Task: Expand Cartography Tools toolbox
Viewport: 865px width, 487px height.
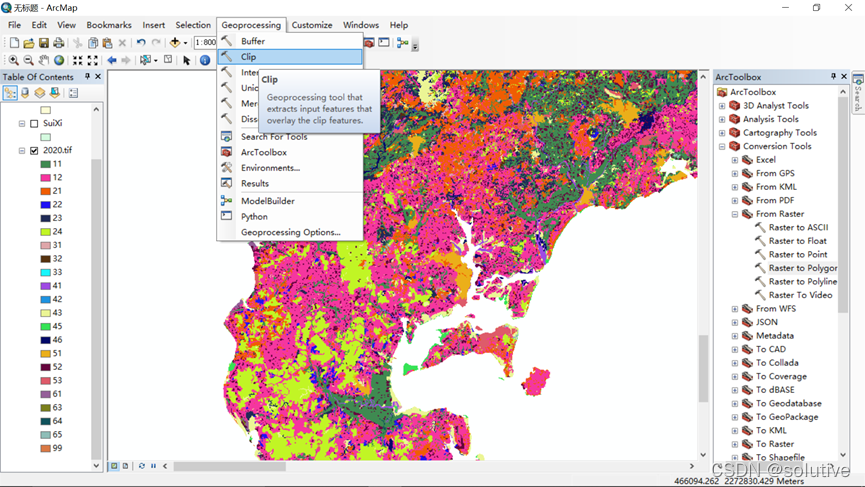Action: click(722, 133)
